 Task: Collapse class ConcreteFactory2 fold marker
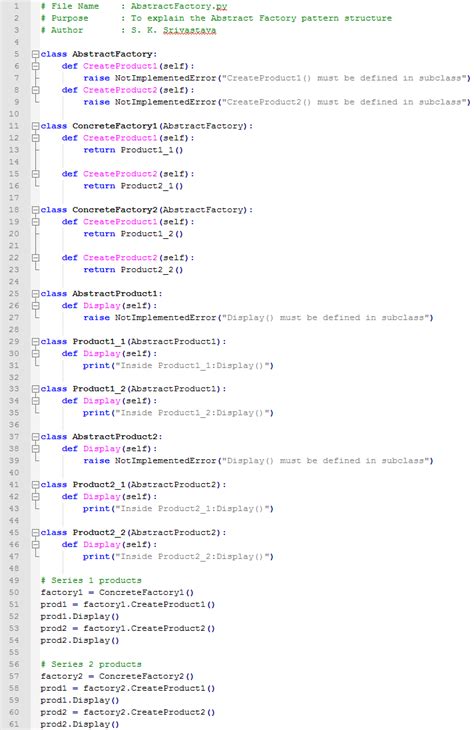(35, 210)
